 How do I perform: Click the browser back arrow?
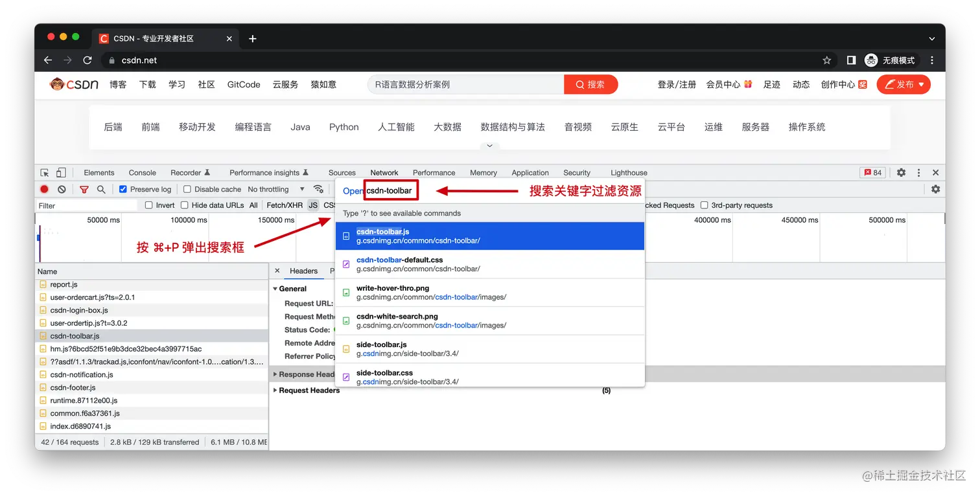(48, 60)
